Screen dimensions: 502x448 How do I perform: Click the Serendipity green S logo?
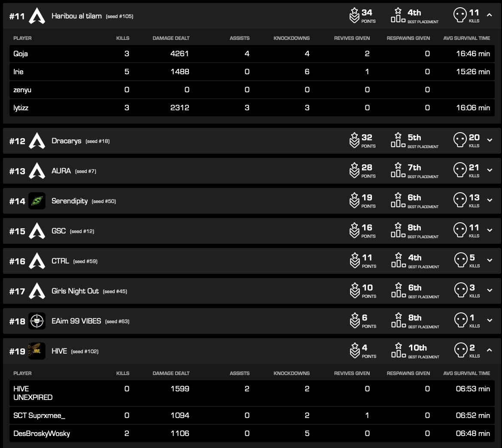tap(37, 201)
